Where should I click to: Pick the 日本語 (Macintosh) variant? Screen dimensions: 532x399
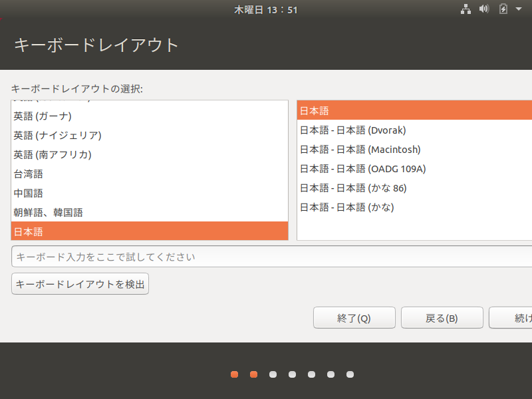pyautogui.click(x=414, y=149)
